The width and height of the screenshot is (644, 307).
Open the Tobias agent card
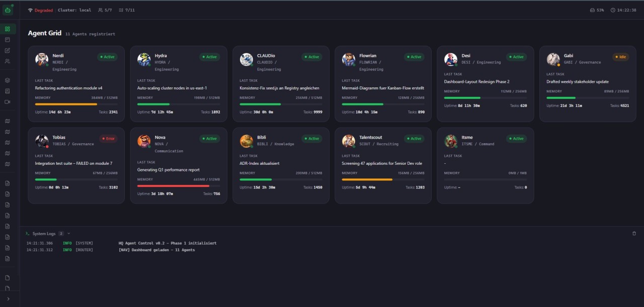coord(76,166)
